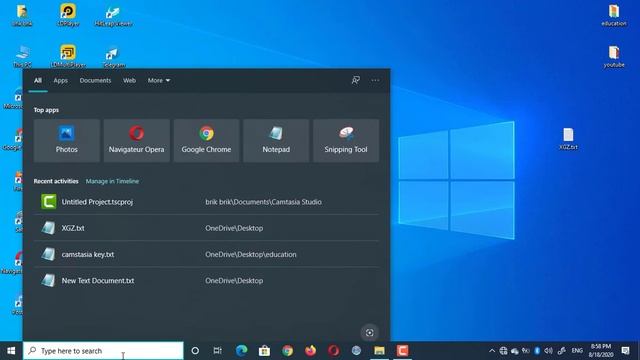Open the three-dots options menu in search panel
Viewport: 640px width, 360px height.
click(x=375, y=80)
